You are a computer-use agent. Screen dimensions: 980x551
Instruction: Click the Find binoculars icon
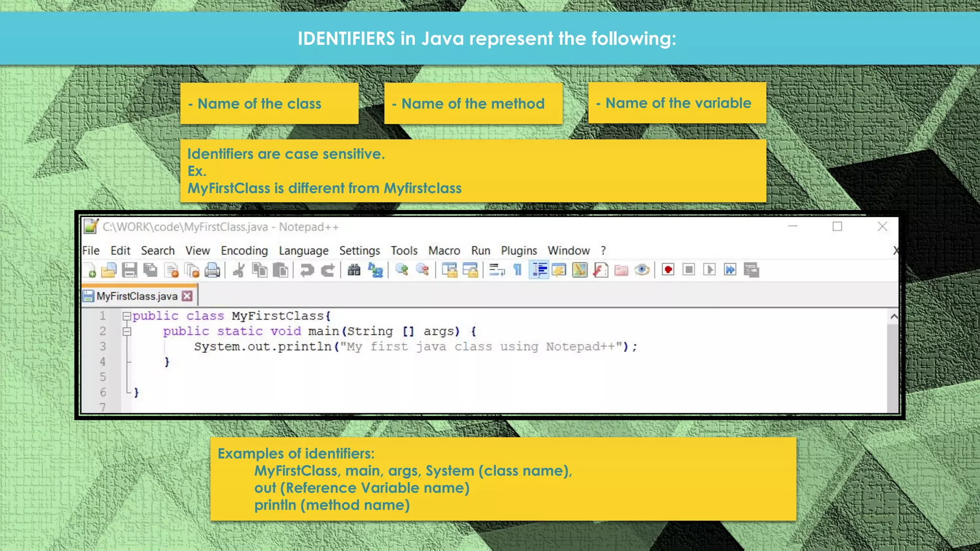pyautogui.click(x=354, y=271)
